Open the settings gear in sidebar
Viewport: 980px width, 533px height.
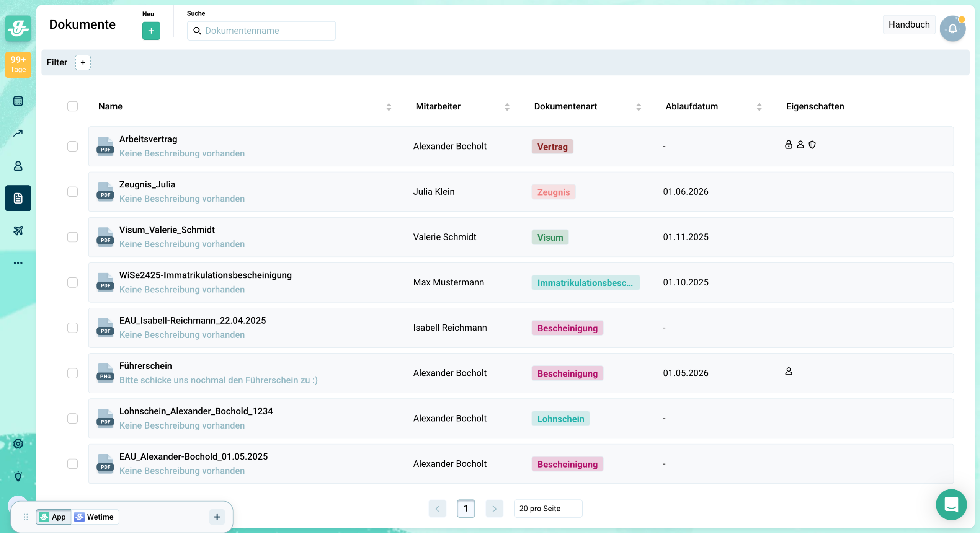coord(18,444)
